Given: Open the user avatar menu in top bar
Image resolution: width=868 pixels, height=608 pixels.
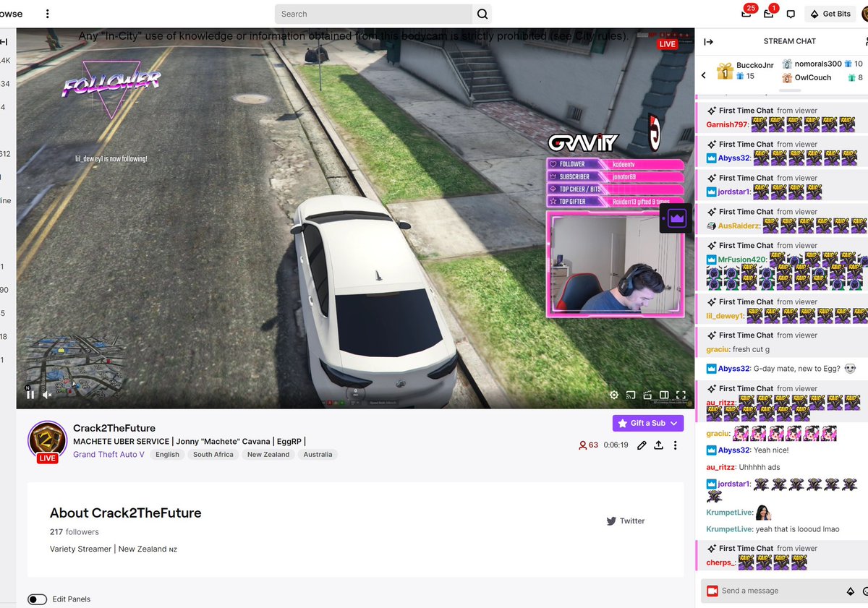Looking at the screenshot, I should click(865, 14).
